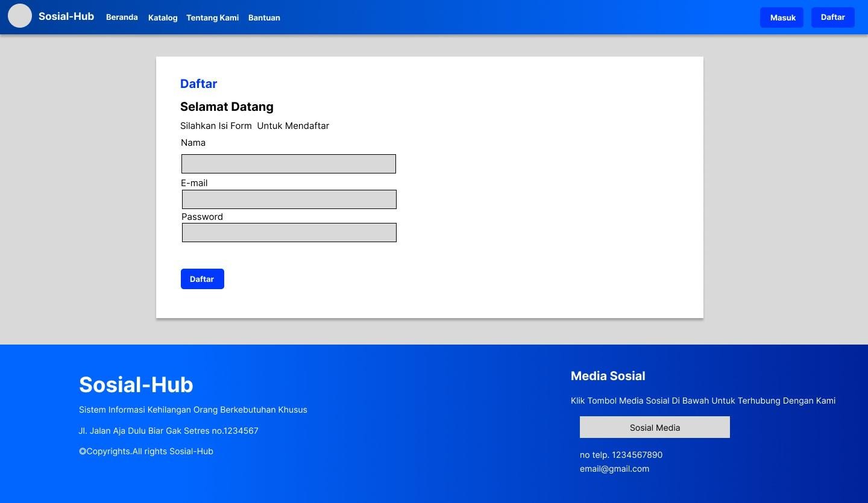Click into the E-mail text field
The image size is (868, 503).
(x=289, y=199)
